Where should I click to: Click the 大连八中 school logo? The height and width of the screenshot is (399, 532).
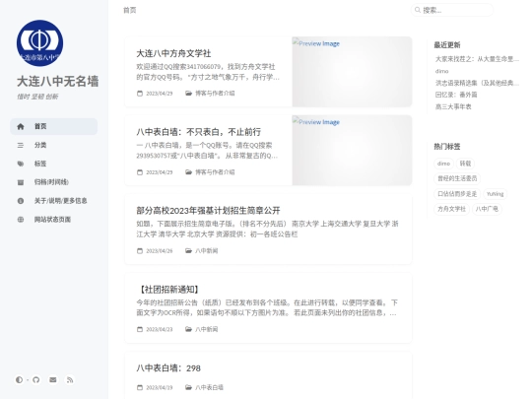point(39,43)
